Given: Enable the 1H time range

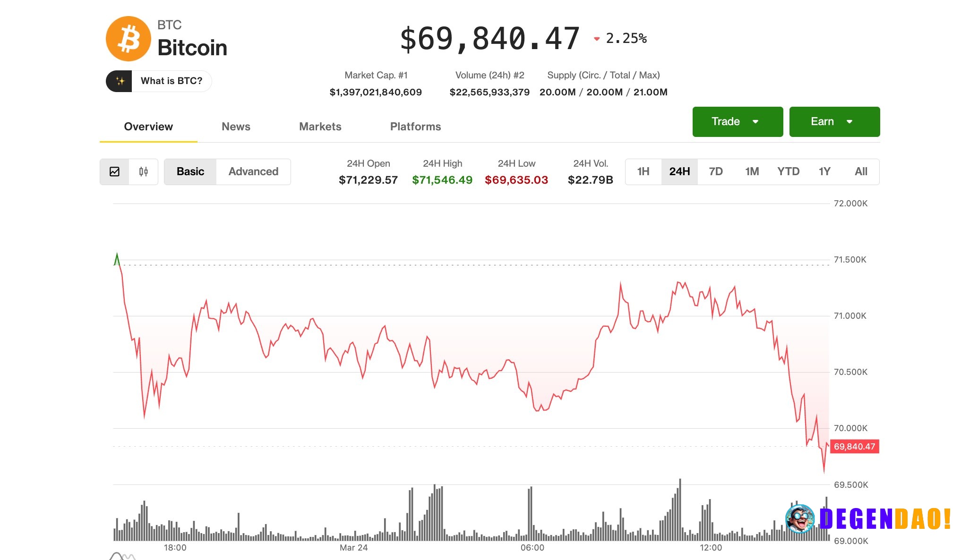Looking at the screenshot, I should tap(643, 171).
